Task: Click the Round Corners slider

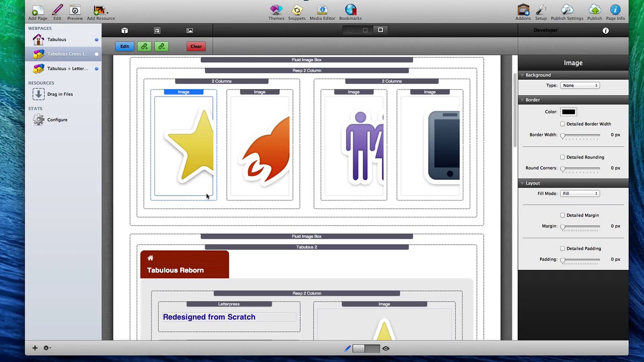Action: click(581, 168)
